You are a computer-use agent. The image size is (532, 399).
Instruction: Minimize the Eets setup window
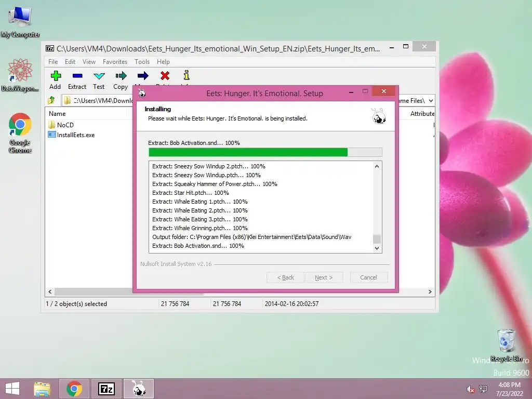(351, 91)
